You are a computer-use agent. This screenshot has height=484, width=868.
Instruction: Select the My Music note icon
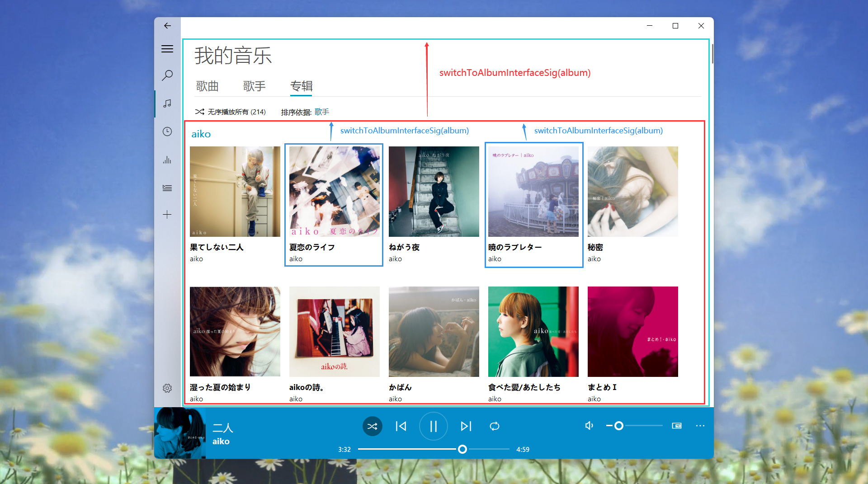point(167,103)
